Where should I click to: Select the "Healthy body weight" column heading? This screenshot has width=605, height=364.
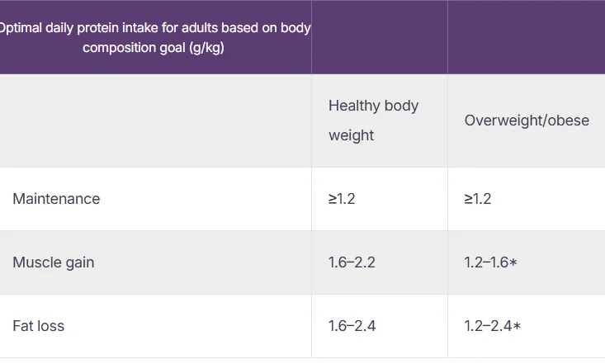[x=373, y=121]
